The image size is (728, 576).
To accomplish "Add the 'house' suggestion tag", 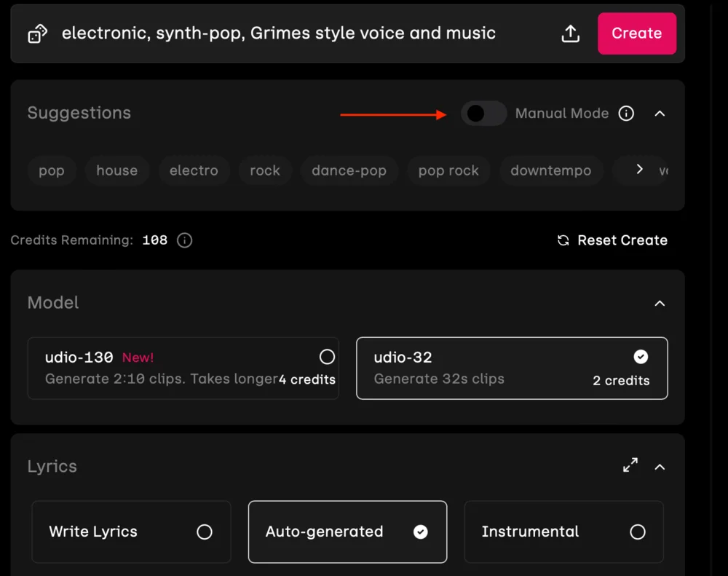I will pos(116,170).
